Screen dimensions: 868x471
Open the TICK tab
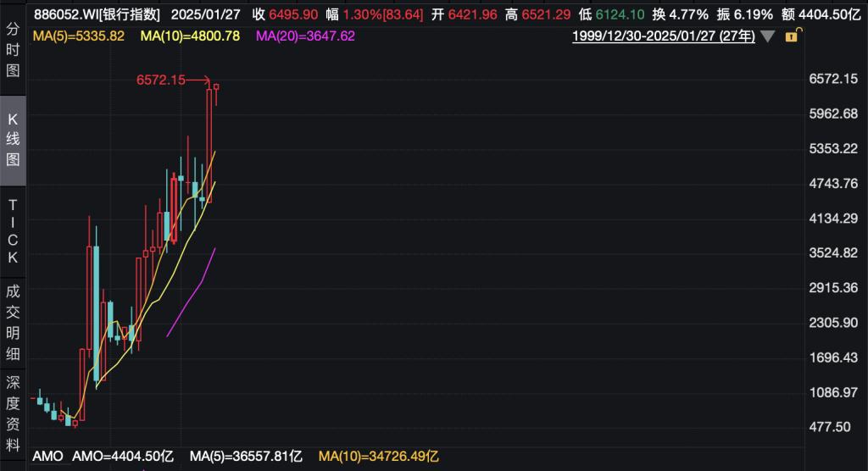coord(13,231)
